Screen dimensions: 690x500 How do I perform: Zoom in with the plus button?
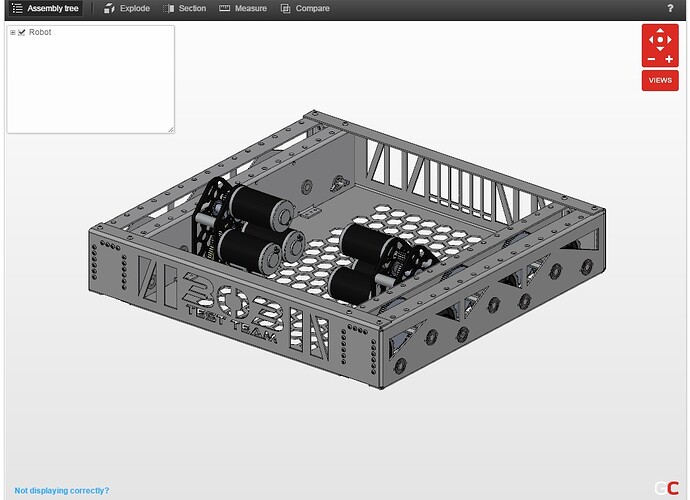pos(669,59)
